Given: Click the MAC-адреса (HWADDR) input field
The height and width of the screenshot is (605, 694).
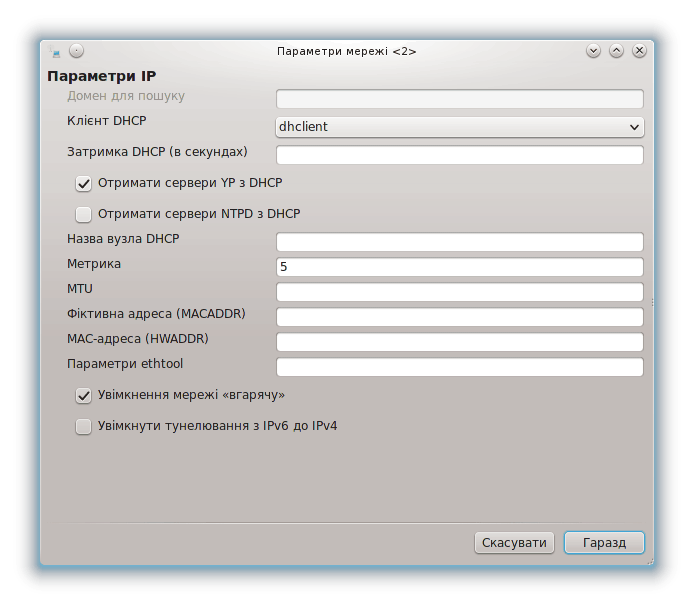Looking at the screenshot, I should pyautogui.click(x=459, y=342).
